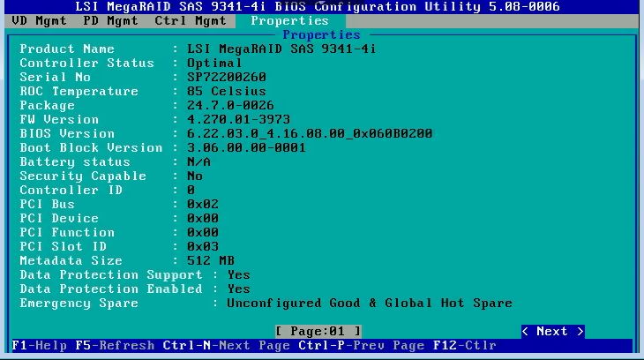Select PCI Bus value 0x02
The height and width of the screenshot is (360, 644).
point(203,204)
